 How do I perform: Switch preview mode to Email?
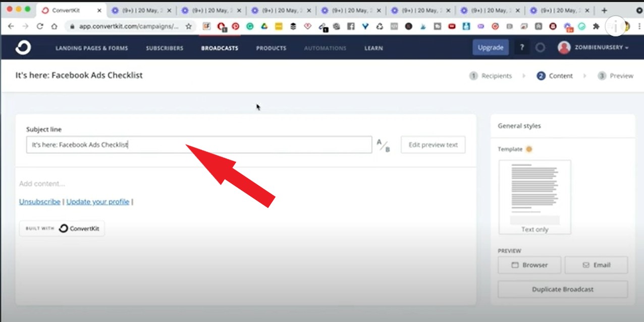coord(596,264)
